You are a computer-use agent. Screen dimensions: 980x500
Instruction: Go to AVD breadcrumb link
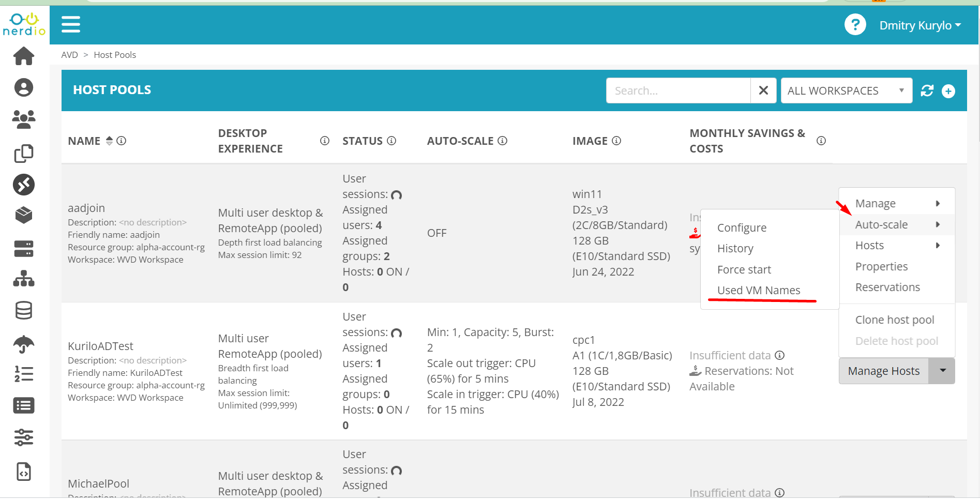69,55
